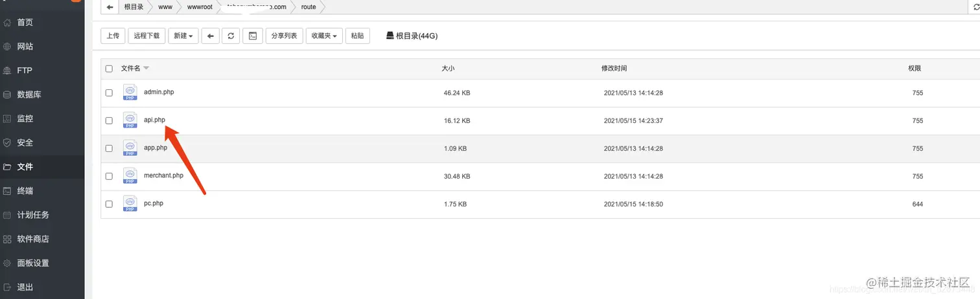This screenshot has width=980, height=299.
Task: Open the toolbar terminal icon button
Action: click(253, 36)
